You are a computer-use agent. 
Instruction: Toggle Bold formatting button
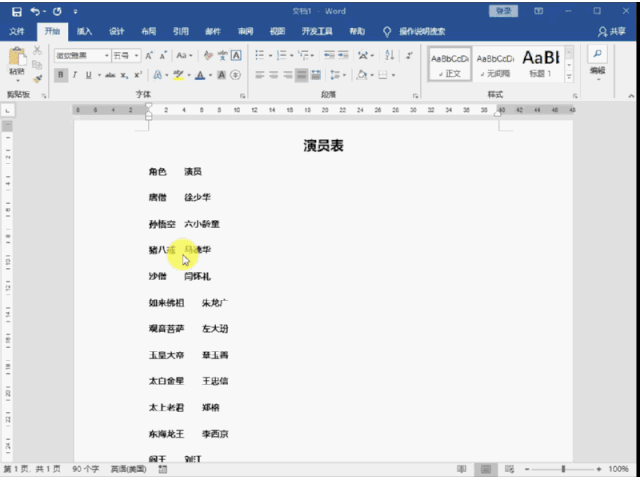(61, 75)
